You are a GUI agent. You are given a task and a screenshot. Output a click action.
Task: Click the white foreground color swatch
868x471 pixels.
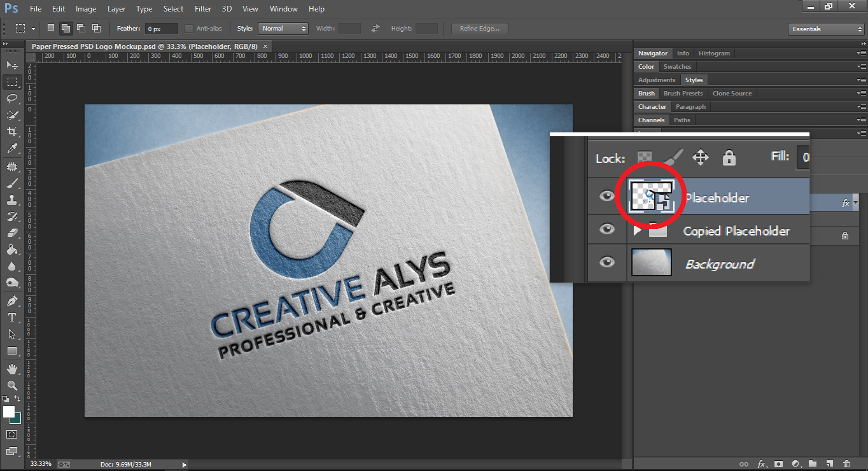[9, 412]
